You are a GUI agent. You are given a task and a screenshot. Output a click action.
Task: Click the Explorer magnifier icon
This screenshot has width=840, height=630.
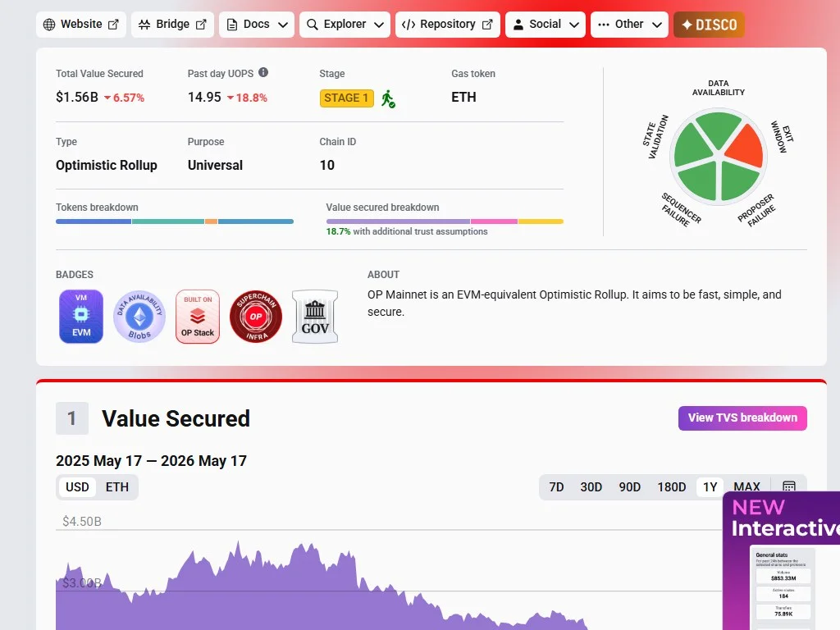point(313,25)
